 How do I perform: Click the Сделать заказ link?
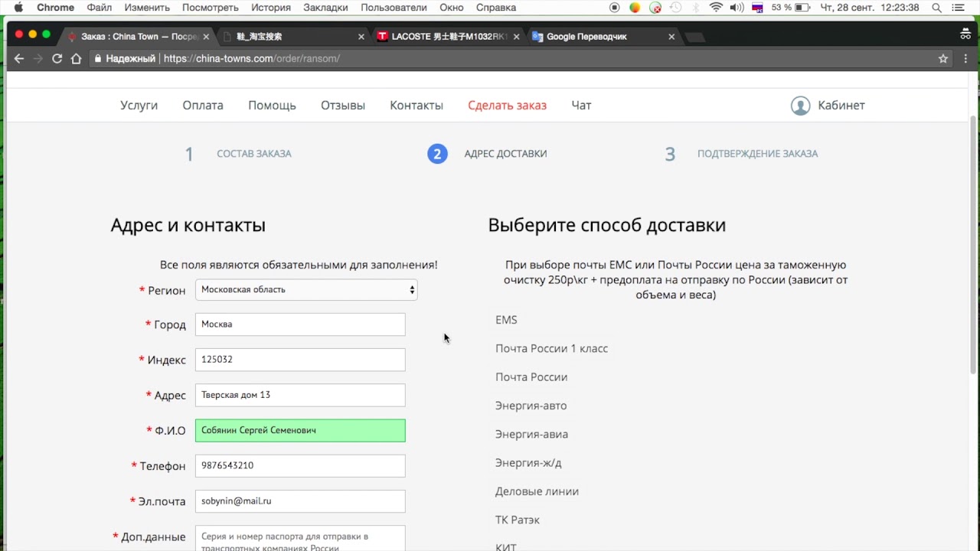[x=507, y=106]
